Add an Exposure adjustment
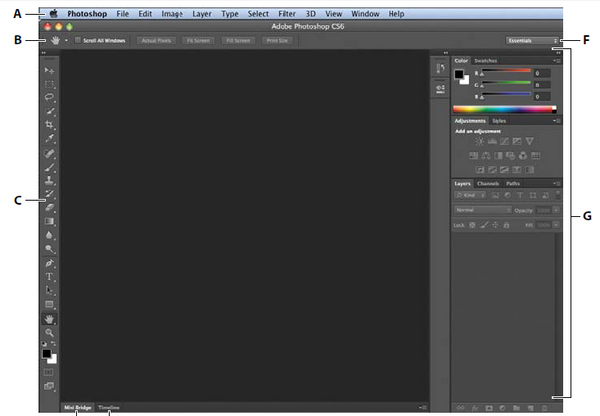This screenshot has height=416, width=600. tap(517, 142)
